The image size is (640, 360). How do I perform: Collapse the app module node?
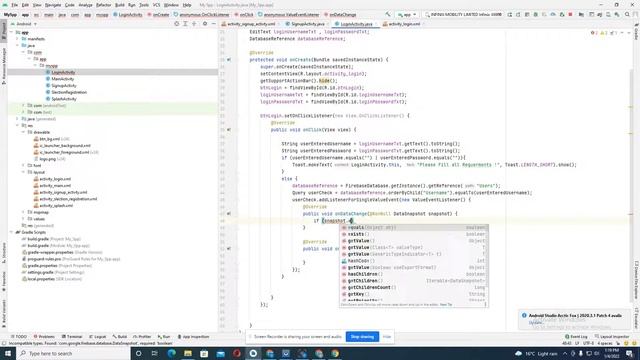click(12, 32)
